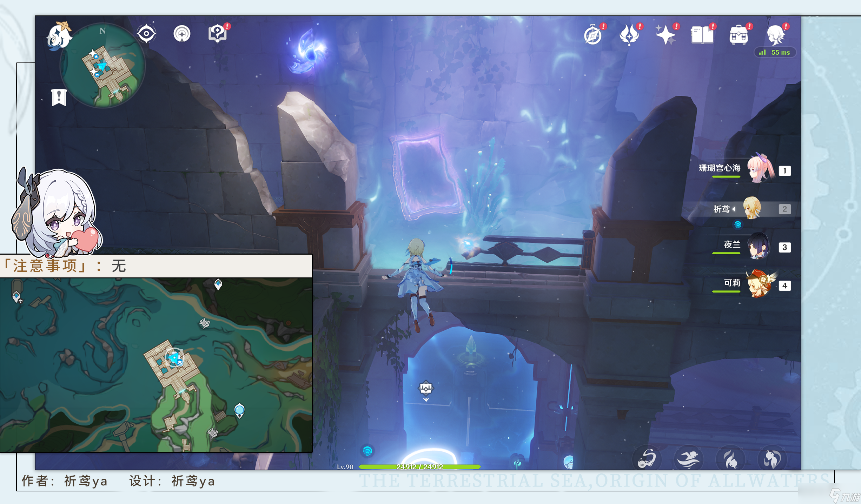
Task: Click party slot number 3
Action: [x=784, y=247]
